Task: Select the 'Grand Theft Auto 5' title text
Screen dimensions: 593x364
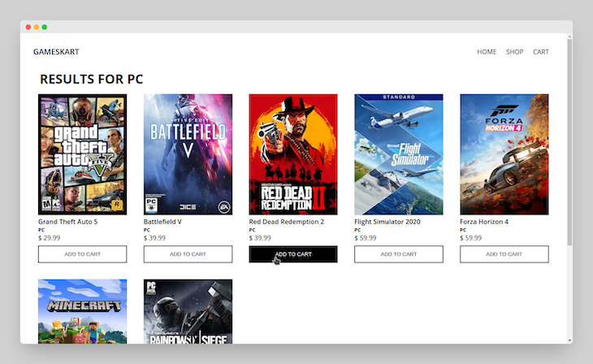Action: tap(67, 222)
